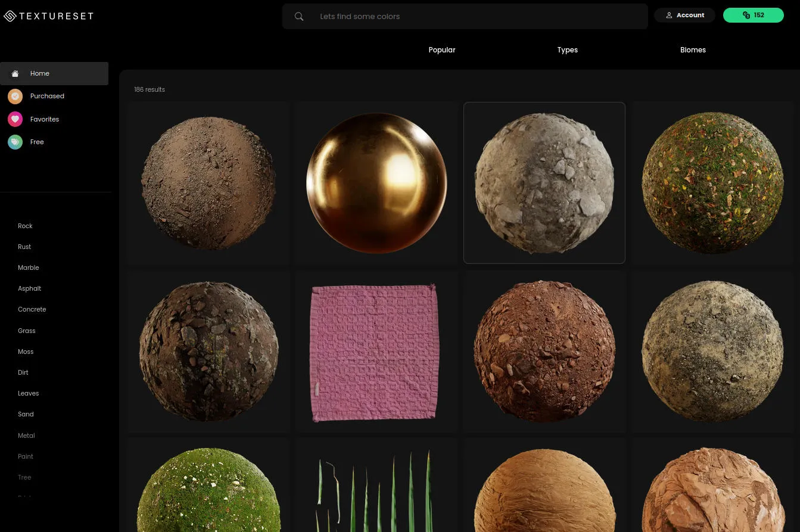Open the green moss sphere texture
800x532 pixels.
tap(208, 486)
